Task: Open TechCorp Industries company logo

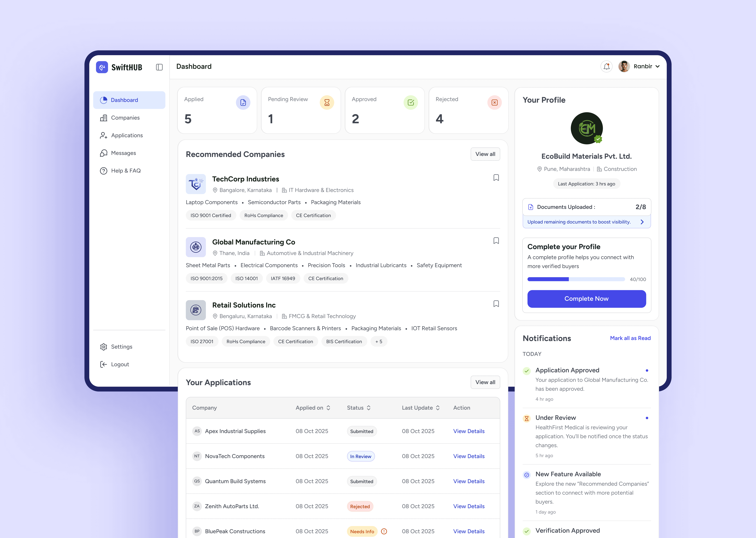Action: 196,184
